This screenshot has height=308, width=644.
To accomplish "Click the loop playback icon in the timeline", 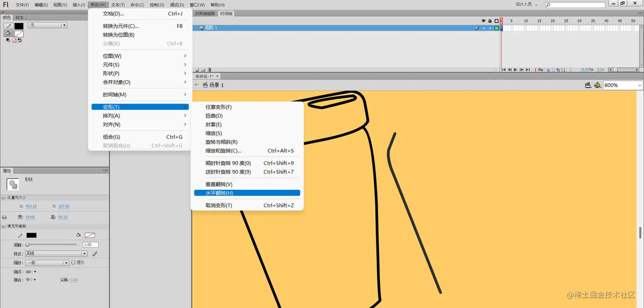I will click(x=540, y=70).
